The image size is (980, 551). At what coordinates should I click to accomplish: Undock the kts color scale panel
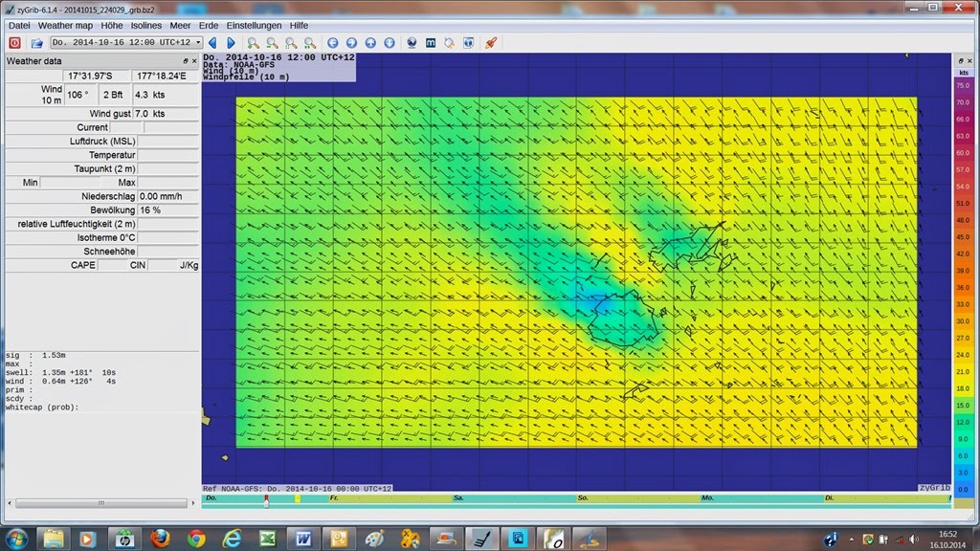[x=961, y=61]
